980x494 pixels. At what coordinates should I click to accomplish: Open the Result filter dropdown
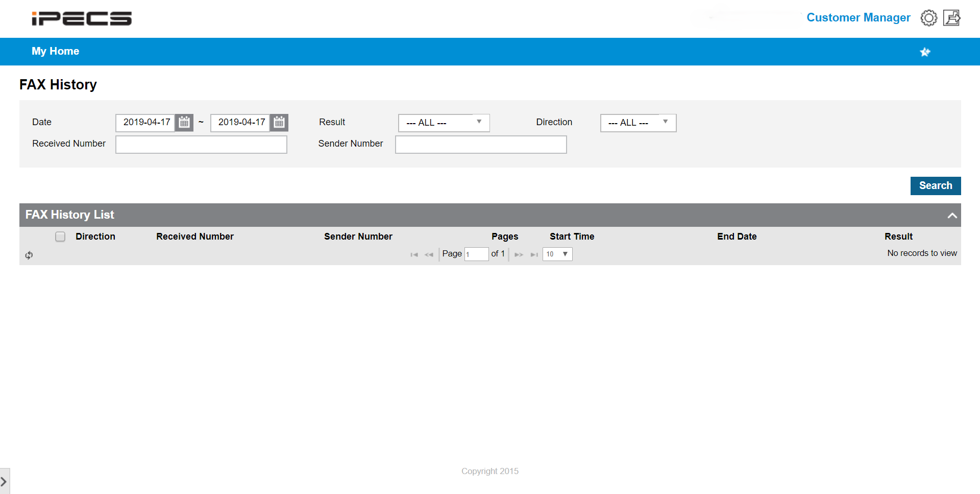(444, 123)
